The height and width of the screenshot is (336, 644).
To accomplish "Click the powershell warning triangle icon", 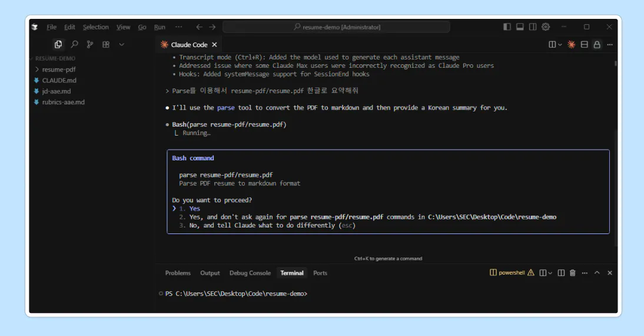I will click(x=531, y=273).
